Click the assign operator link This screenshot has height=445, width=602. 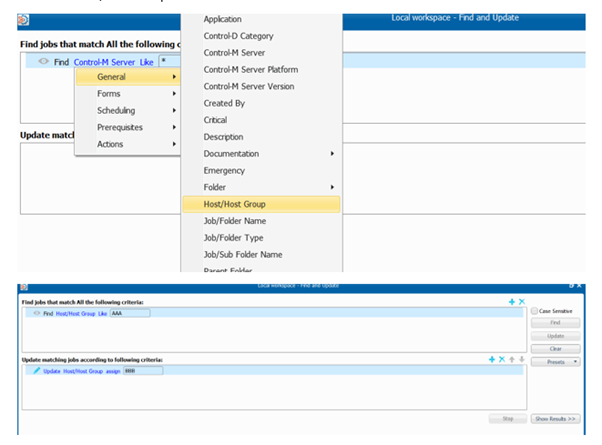[x=113, y=371]
